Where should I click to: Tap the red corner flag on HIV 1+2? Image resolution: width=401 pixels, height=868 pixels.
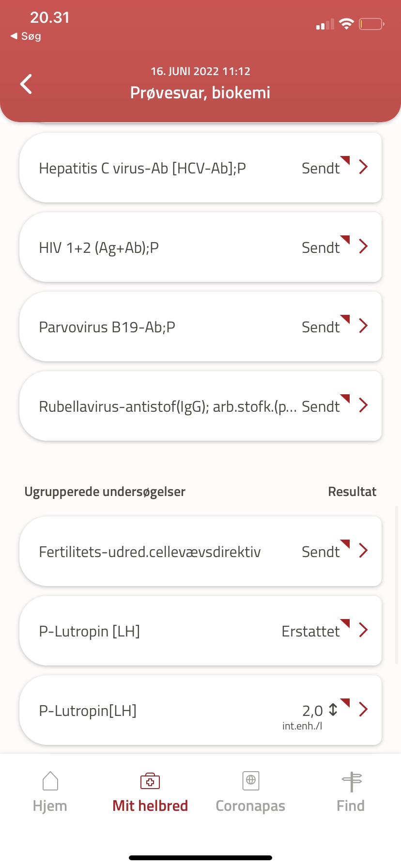click(345, 239)
